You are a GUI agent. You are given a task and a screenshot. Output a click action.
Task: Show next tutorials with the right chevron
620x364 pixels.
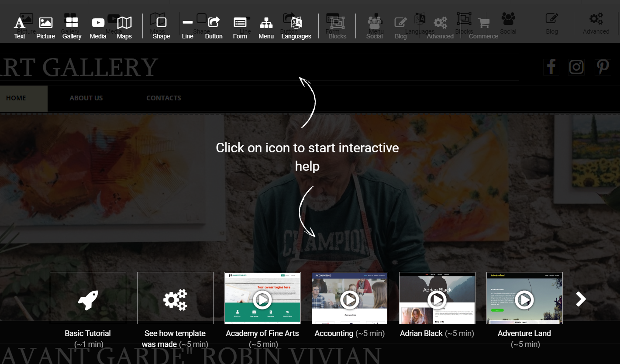581,299
